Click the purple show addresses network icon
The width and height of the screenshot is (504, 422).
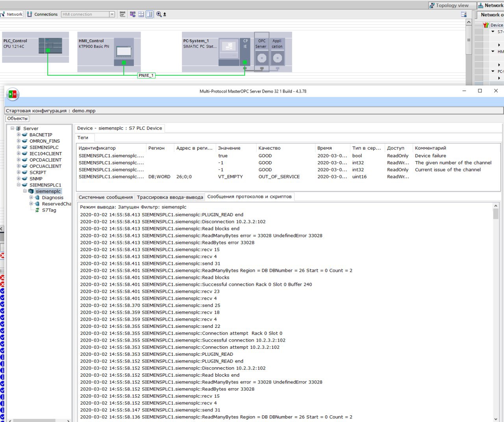133,14
